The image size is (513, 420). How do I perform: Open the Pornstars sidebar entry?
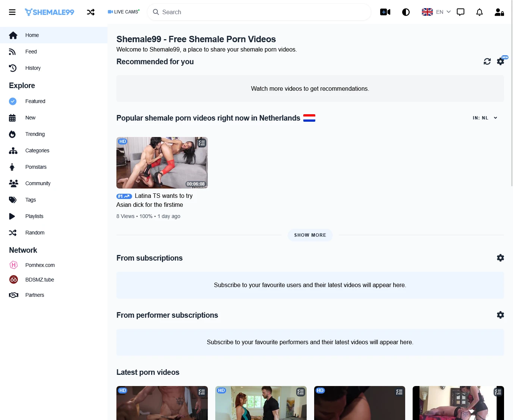click(x=54, y=167)
